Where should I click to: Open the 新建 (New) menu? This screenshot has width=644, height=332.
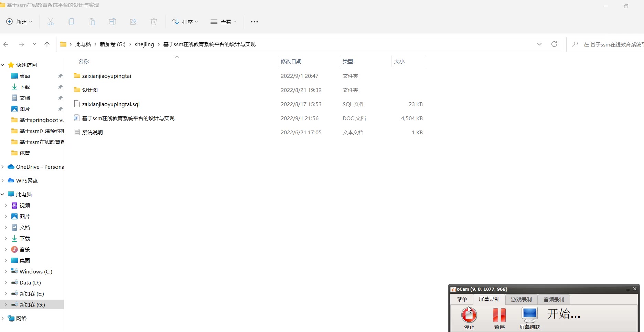tap(19, 22)
